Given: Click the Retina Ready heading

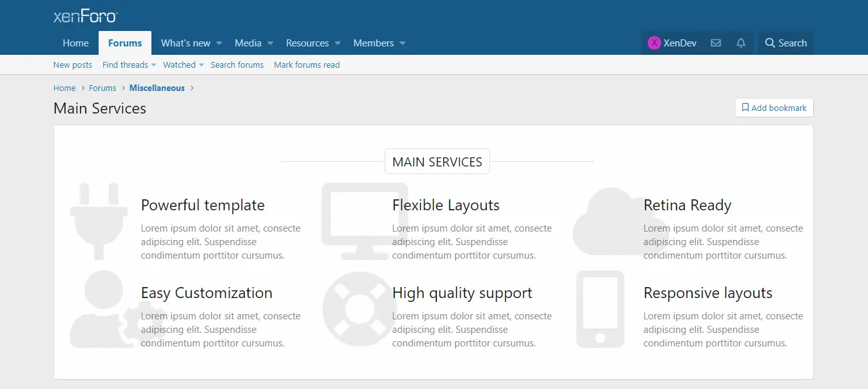Looking at the screenshot, I should tap(688, 205).
